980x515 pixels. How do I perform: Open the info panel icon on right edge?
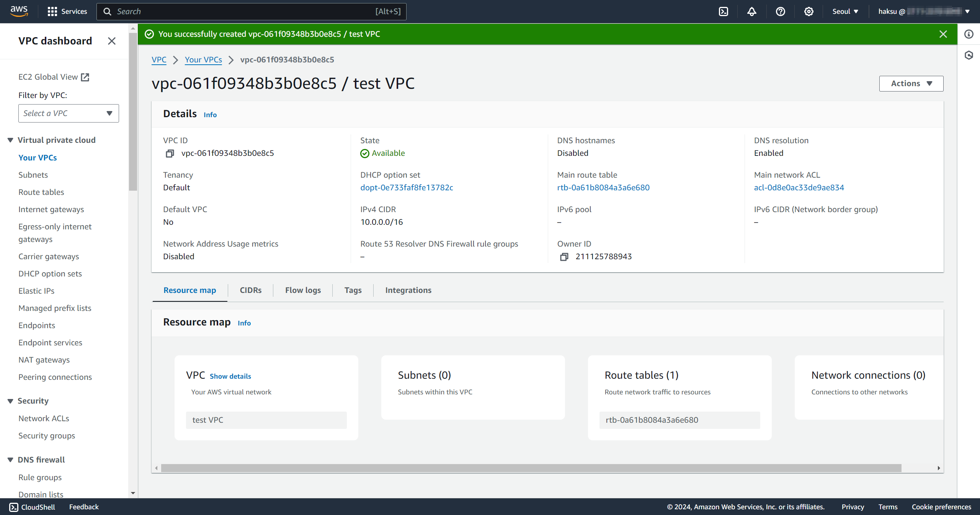969,34
